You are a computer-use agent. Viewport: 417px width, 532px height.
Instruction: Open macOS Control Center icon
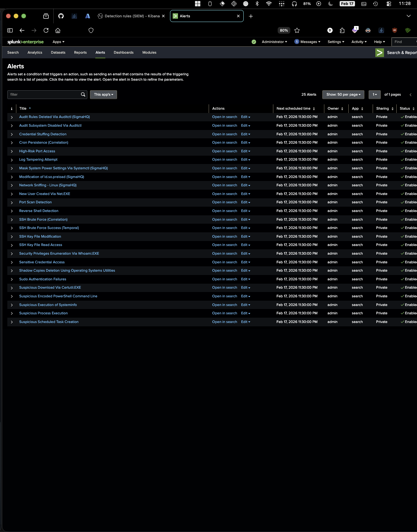[x=389, y=4]
